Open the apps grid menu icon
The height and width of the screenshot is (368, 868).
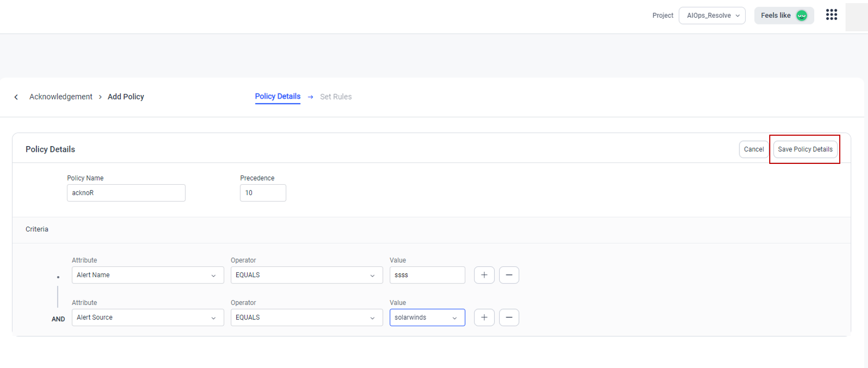[831, 15]
